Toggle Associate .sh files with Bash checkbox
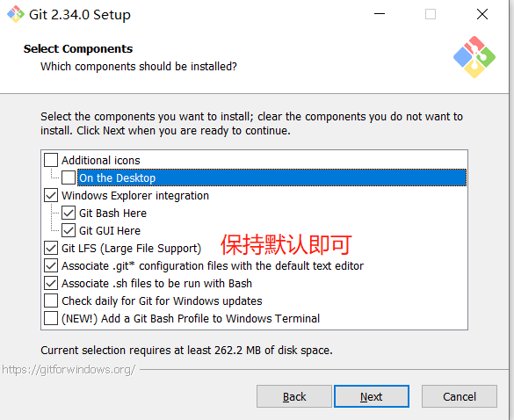Screen dimensions: 514x420 click(x=51, y=283)
